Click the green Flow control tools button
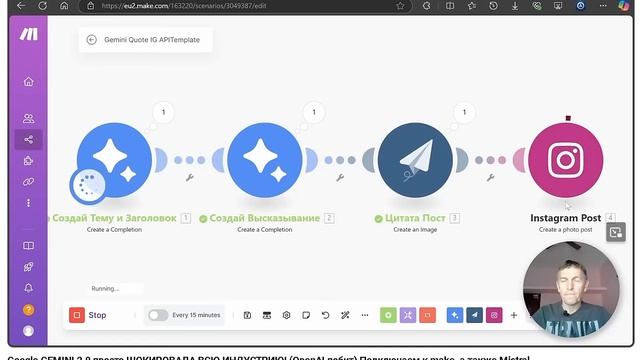Screen dimensions: 640x360 click(x=388, y=315)
